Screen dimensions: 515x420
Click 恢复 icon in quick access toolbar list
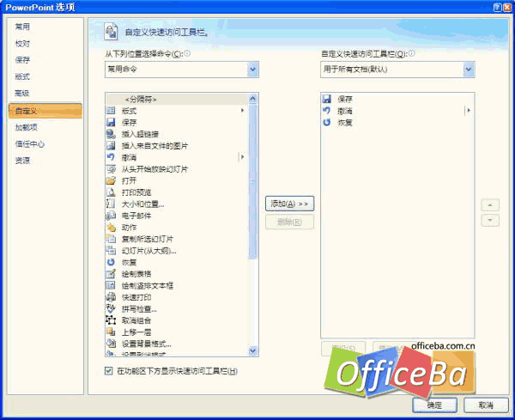click(326, 122)
